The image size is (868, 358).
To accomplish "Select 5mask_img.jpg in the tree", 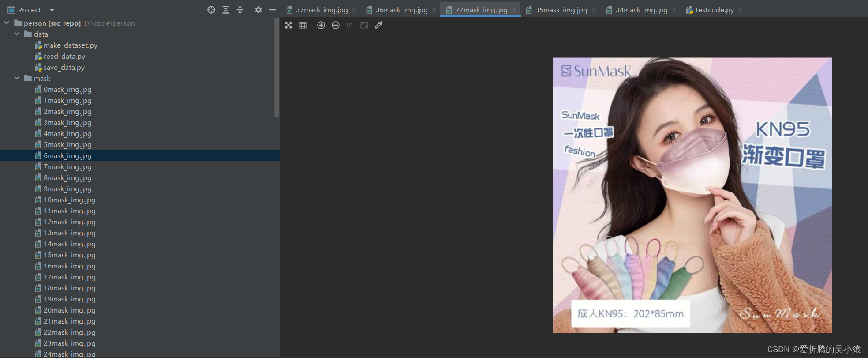I will point(67,144).
